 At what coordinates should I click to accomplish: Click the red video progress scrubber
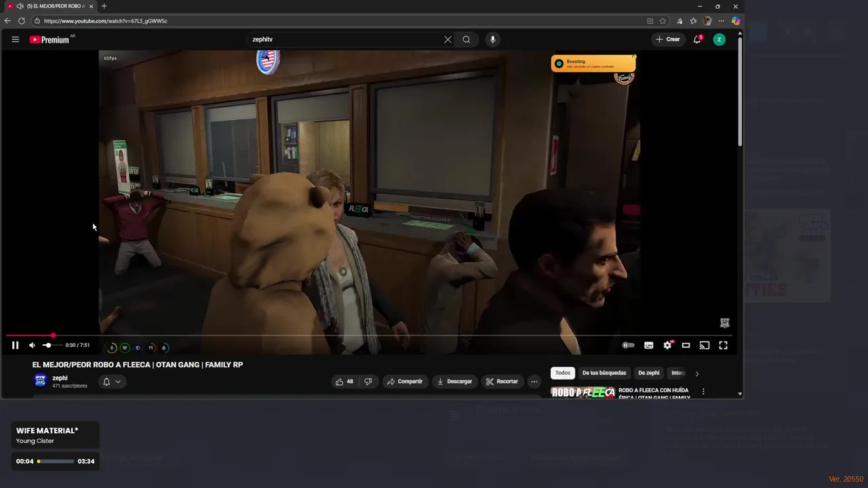coord(53,335)
